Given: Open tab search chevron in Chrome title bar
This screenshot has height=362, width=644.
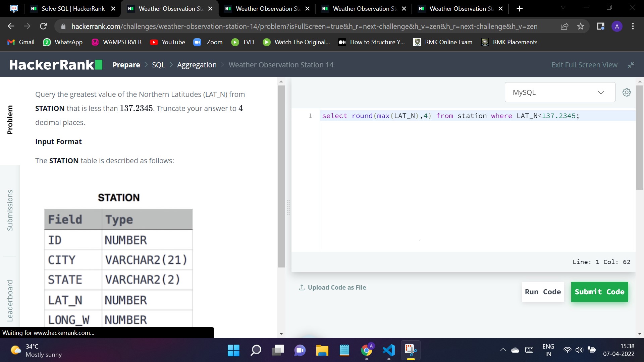Looking at the screenshot, I should coord(563,7).
